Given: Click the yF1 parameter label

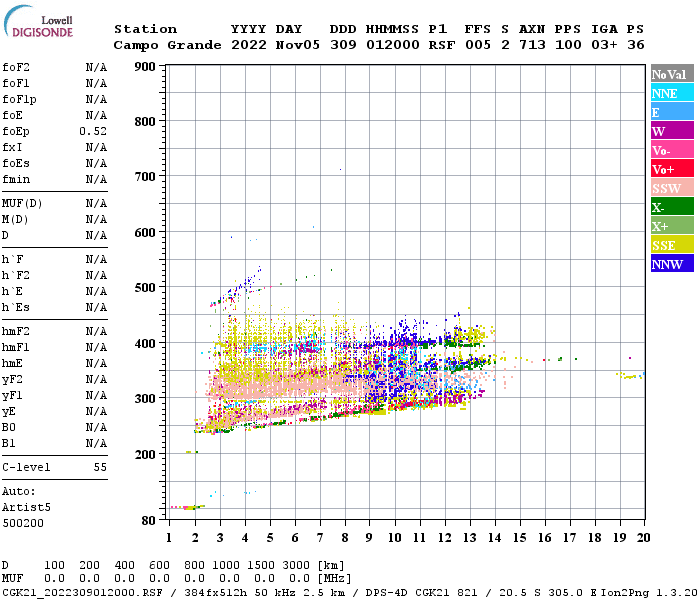Looking at the screenshot, I should [12, 396].
